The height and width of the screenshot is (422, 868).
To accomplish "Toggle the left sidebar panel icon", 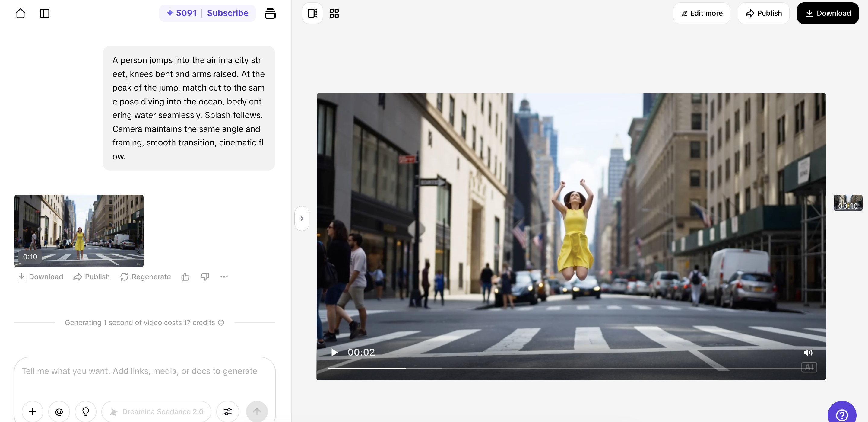I will [44, 14].
